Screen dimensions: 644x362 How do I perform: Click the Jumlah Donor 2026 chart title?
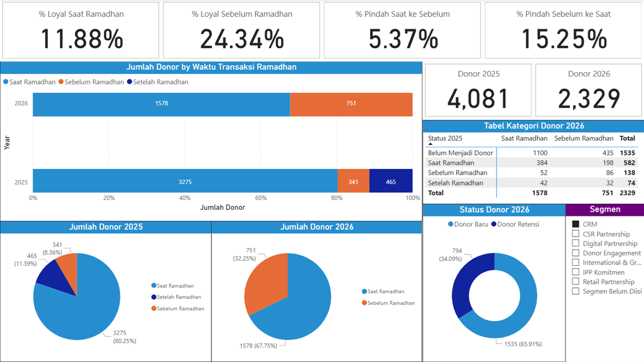317,227
